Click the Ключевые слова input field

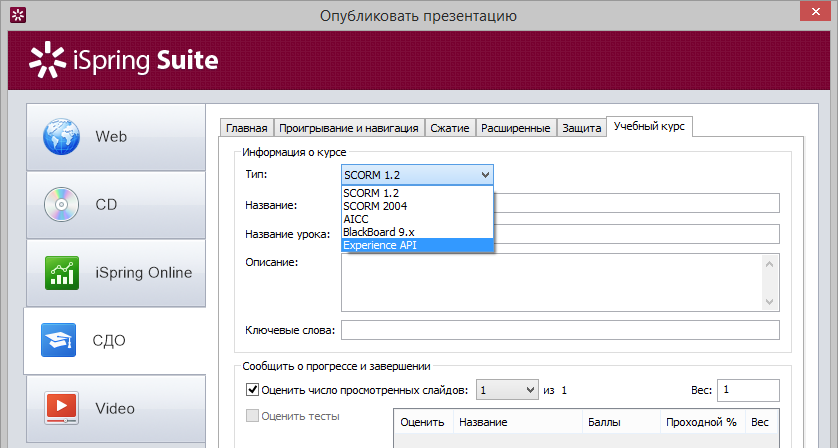[x=560, y=330]
